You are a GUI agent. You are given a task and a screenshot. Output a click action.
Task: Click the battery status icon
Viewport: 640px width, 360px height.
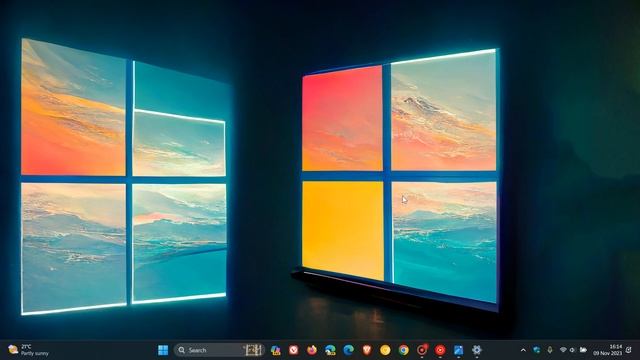583,350
